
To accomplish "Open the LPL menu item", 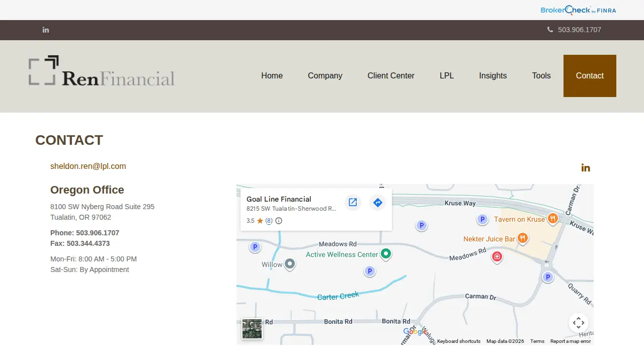I will coord(447,76).
